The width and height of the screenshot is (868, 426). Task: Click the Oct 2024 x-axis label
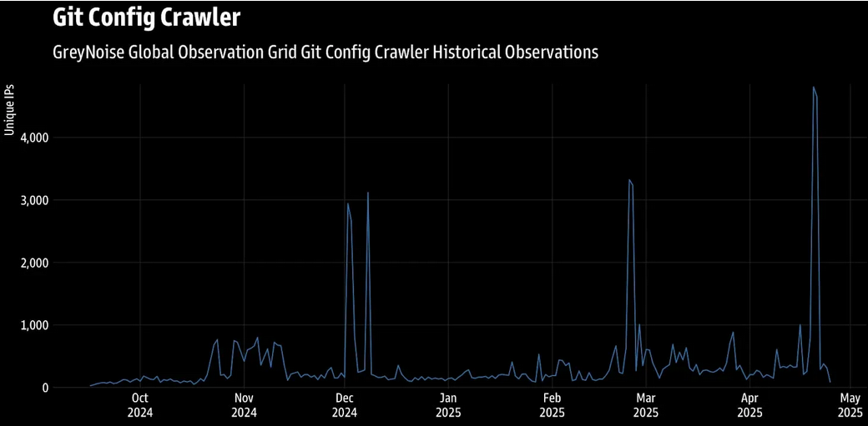point(139,405)
